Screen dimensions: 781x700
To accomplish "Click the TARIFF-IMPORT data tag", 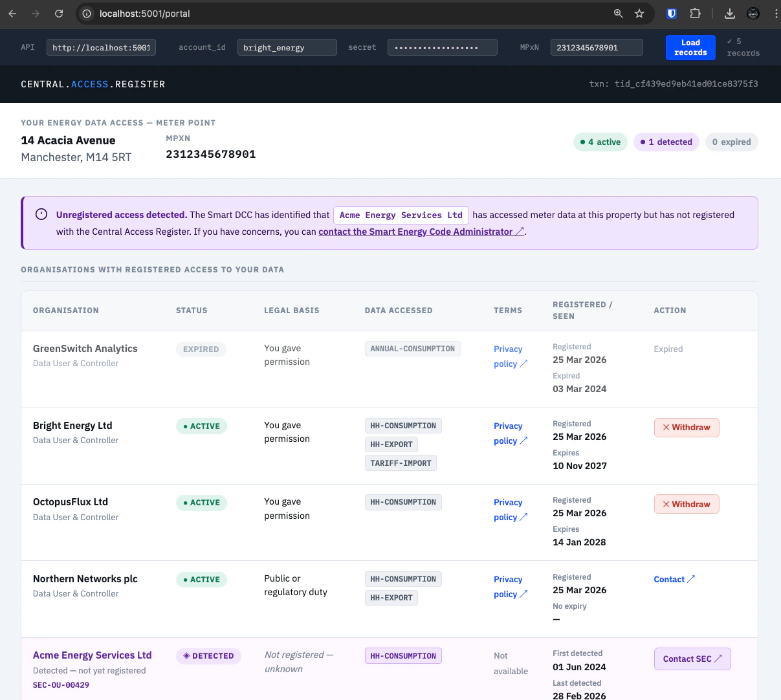I will click(x=401, y=463).
